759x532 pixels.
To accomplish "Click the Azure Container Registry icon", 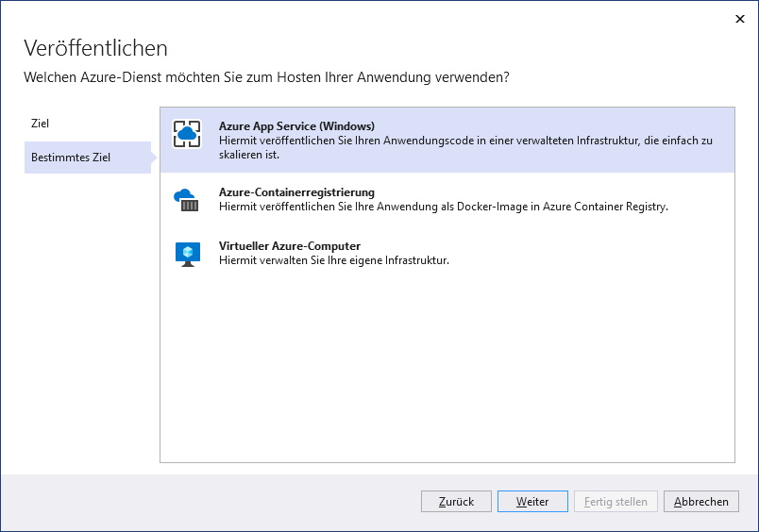I will coord(187,200).
